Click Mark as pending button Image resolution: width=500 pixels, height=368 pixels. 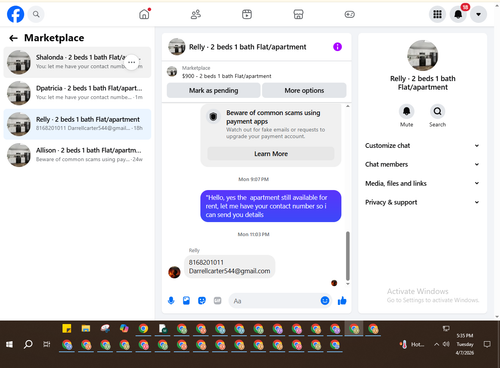click(213, 91)
